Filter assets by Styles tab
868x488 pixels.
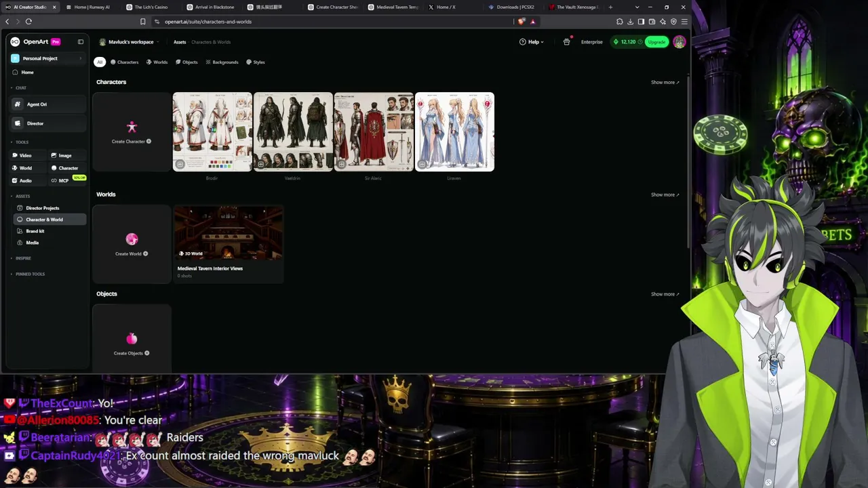point(256,62)
